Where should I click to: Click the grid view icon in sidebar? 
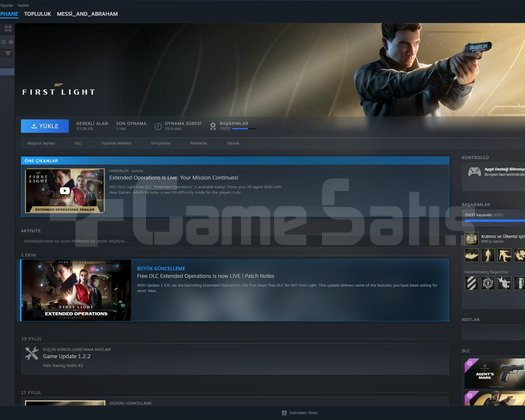click(8, 28)
